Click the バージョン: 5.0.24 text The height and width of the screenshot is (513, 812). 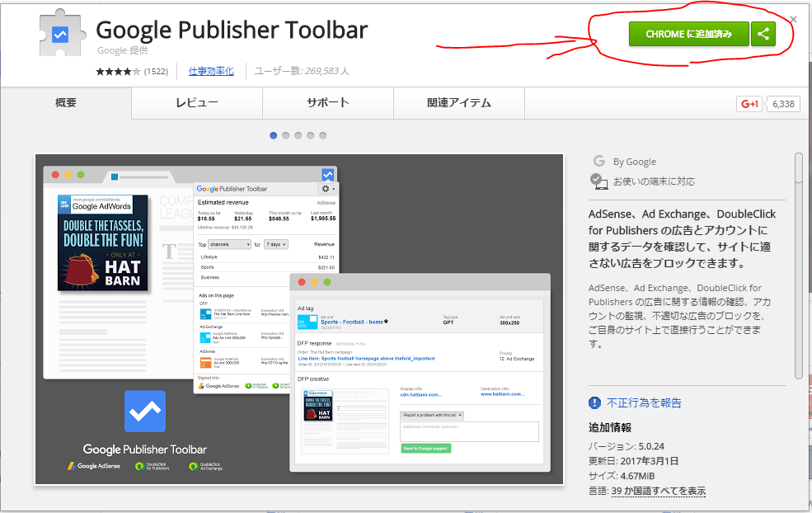pos(626,446)
